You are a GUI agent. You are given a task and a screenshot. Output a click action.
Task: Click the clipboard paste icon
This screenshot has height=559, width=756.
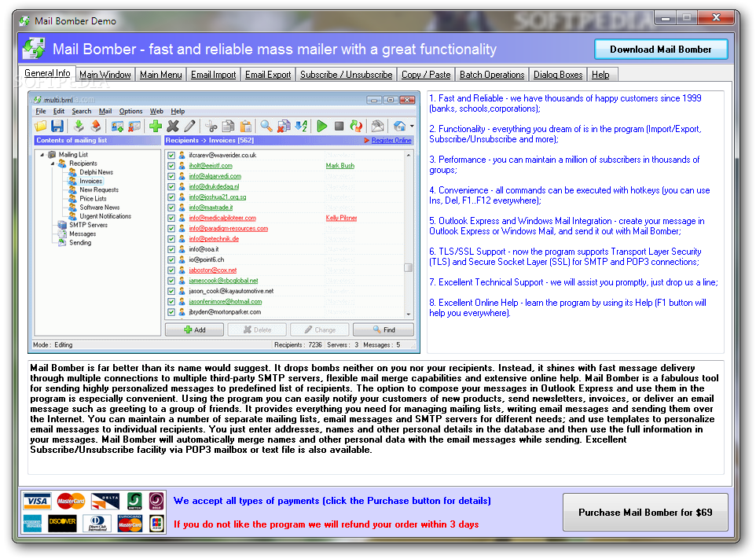[x=245, y=127]
